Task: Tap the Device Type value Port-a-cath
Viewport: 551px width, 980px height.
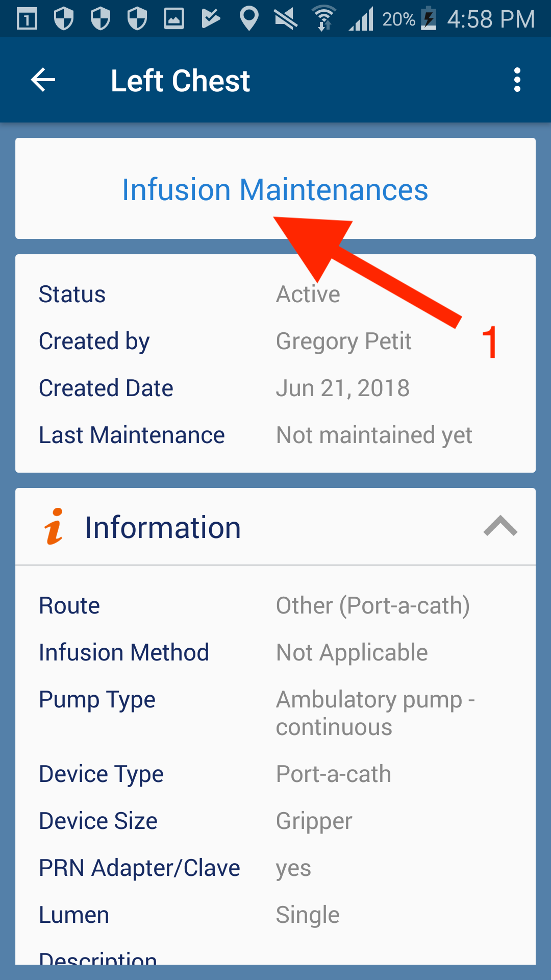Action: (333, 774)
